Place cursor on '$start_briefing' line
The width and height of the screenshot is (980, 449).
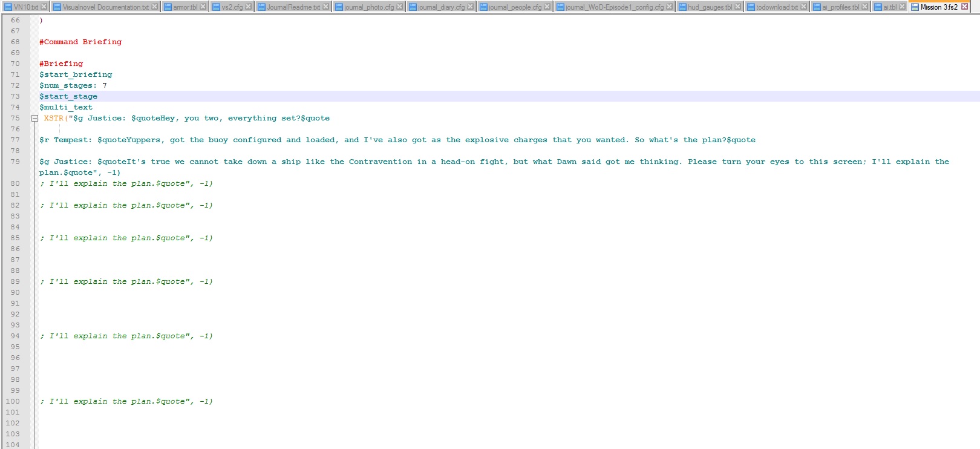pyautogui.click(x=76, y=74)
